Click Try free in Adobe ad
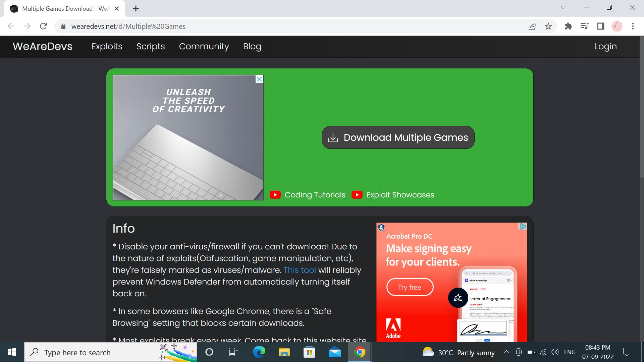The image size is (644, 362). click(x=410, y=287)
